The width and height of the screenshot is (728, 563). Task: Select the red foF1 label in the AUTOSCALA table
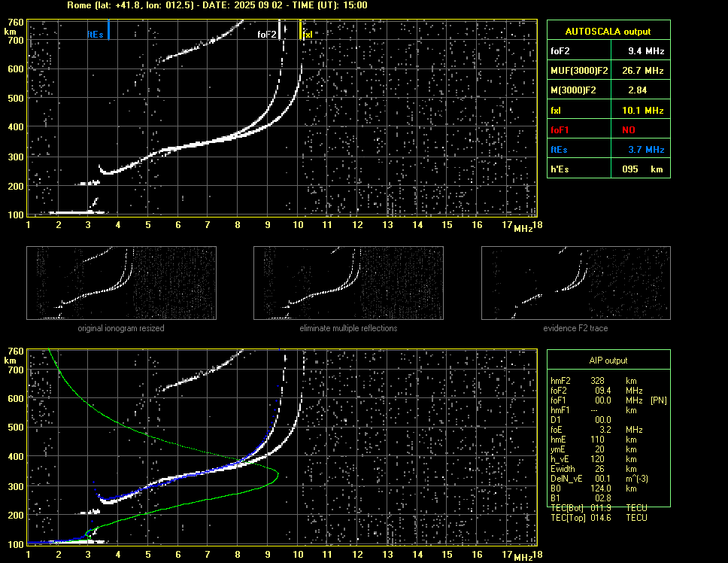click(x=560, y=130)
